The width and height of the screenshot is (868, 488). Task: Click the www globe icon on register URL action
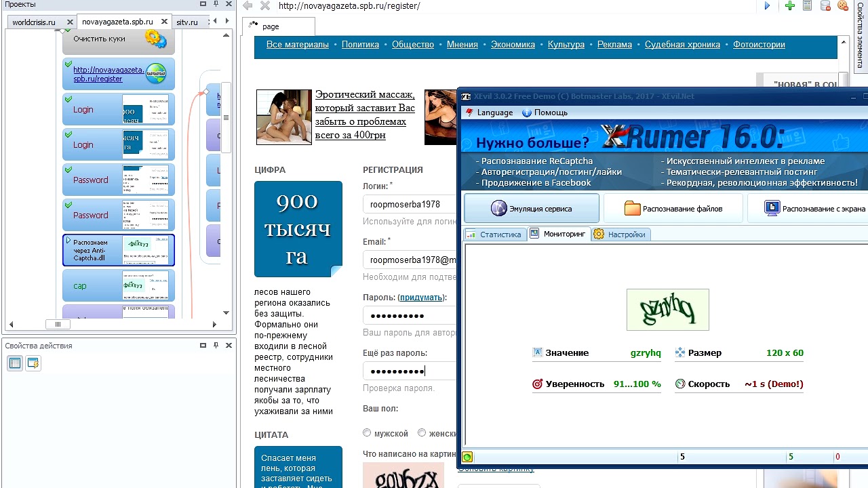(x=156, y=73)
